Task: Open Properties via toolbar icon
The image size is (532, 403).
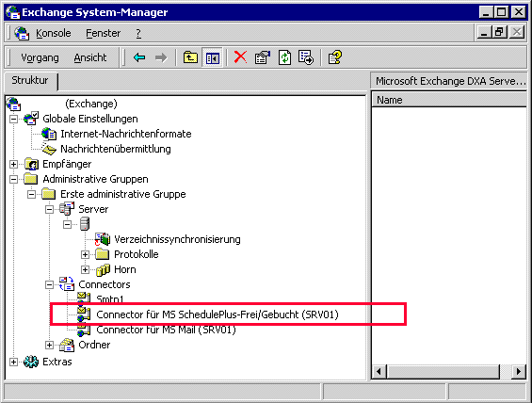Action: click(263, 57)
